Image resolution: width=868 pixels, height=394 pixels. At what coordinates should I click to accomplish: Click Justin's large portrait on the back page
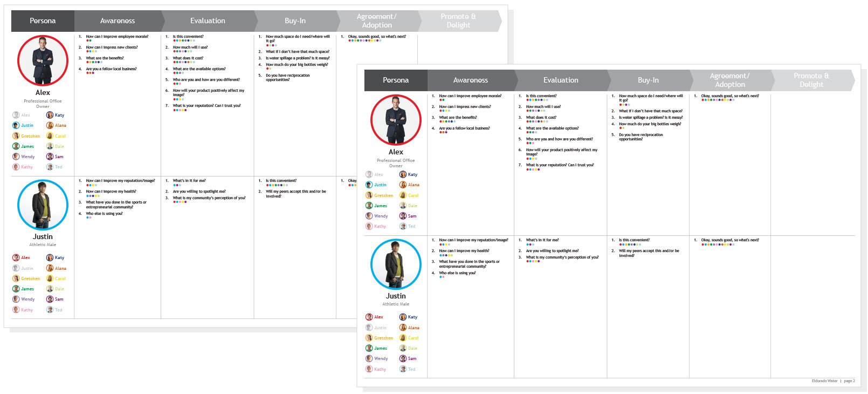point(43,205)
